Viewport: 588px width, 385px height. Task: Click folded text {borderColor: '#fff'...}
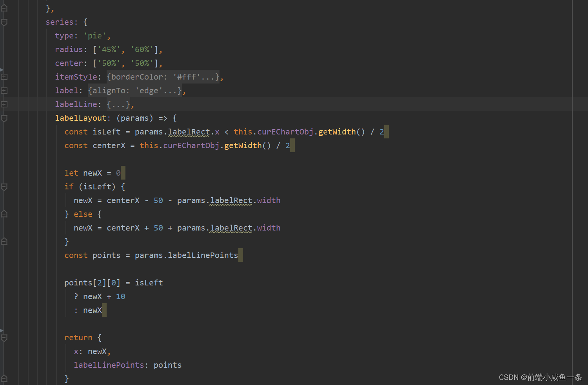tap(163, 77)
